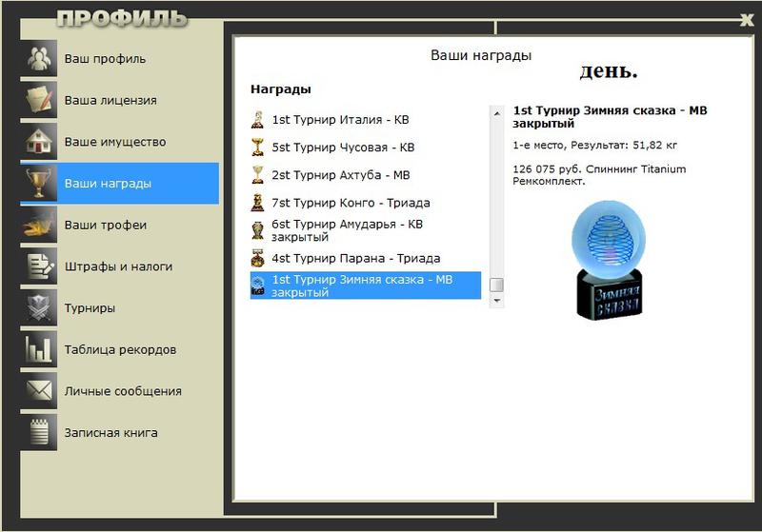
Task: Click the globe icon beside Турнир Зимняя сказка
Action: [x=258, y=286]
